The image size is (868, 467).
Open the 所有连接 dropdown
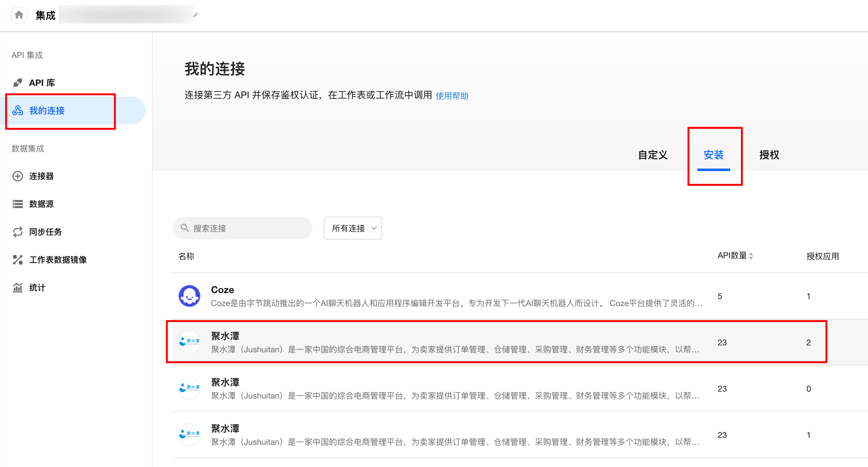(353, 228)
